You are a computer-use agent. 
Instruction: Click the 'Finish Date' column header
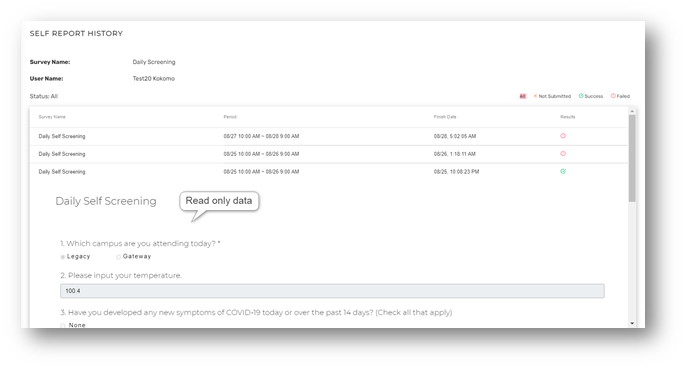tap(445, 117)
